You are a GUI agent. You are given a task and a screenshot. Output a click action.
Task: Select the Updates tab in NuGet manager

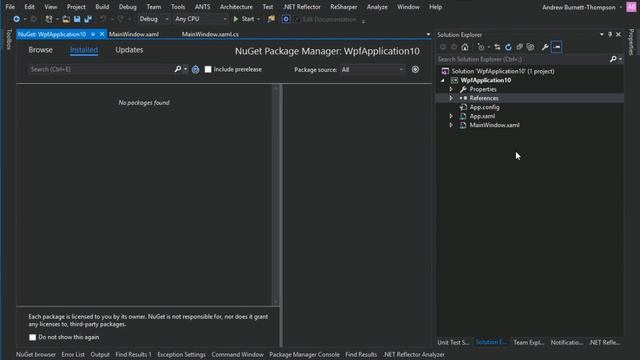(x=129, y=50)
